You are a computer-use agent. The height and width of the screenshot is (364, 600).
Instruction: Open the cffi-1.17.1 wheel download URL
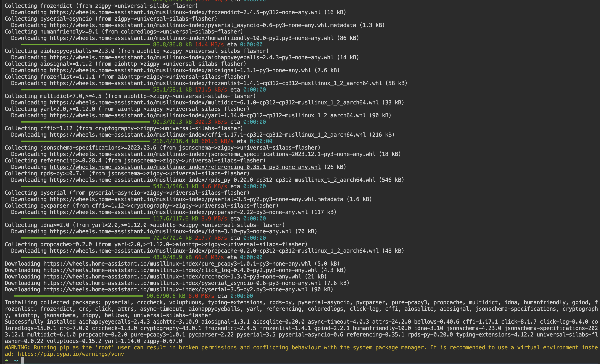pyautogui.click(x=208, y=135)
